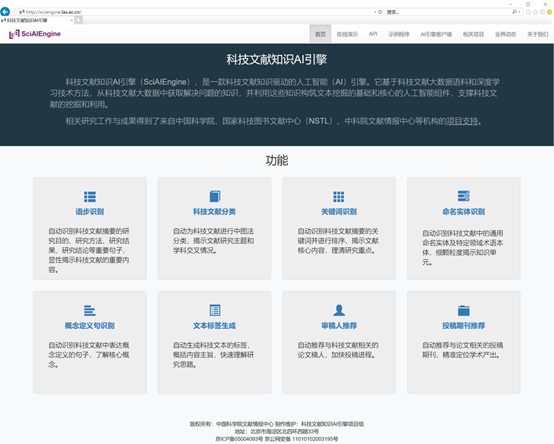554x444 pixels.
Task: Click the grid icon above 关键词识别
Action: pyautogui.click(x=338, y=196)
